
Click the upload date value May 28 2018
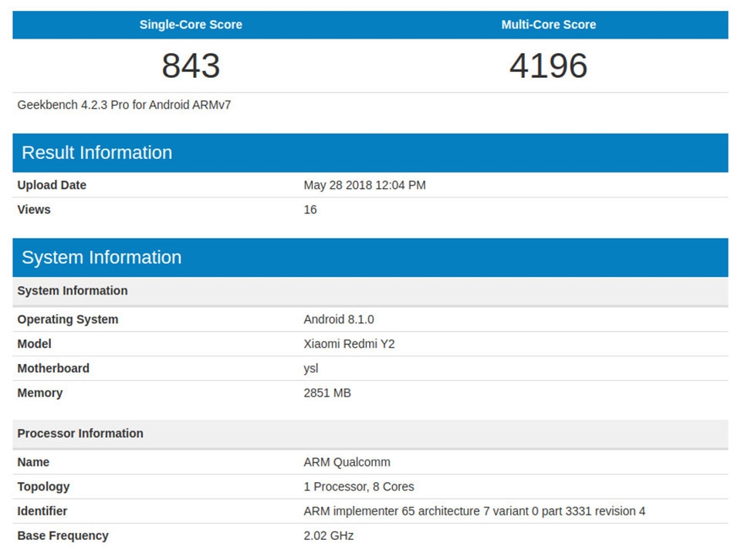[364, 185]
